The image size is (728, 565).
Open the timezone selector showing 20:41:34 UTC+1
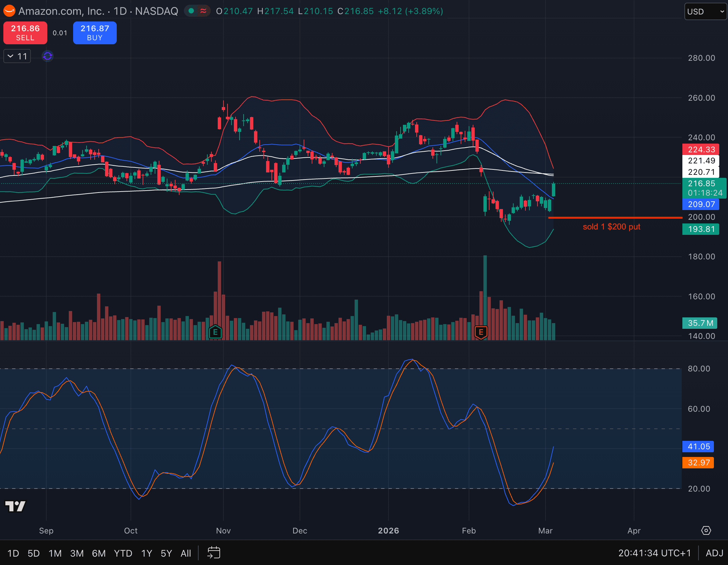tap(654, 553)
